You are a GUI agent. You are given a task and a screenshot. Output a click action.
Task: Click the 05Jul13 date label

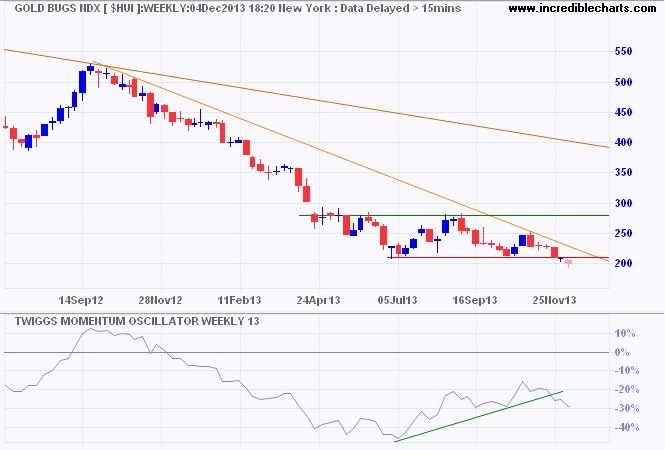pyautogui.click(x=397, y=300)
